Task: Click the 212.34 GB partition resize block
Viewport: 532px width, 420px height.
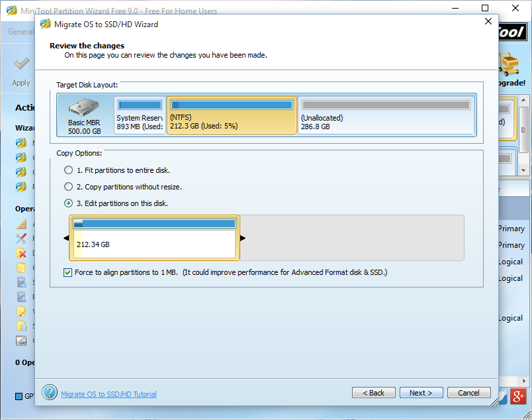Action: 154,238
